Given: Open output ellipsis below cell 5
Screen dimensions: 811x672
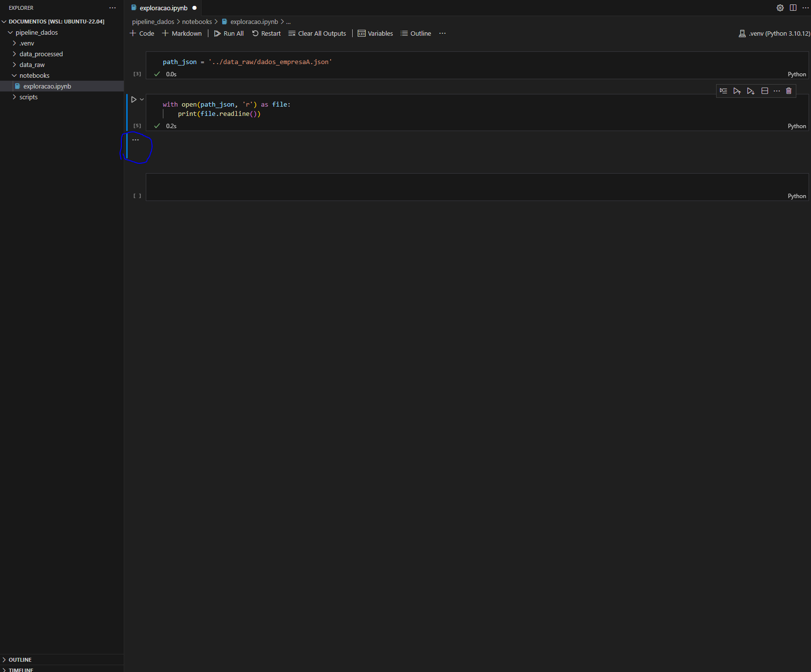Looking at the screenshot, I should coord(135,140).
